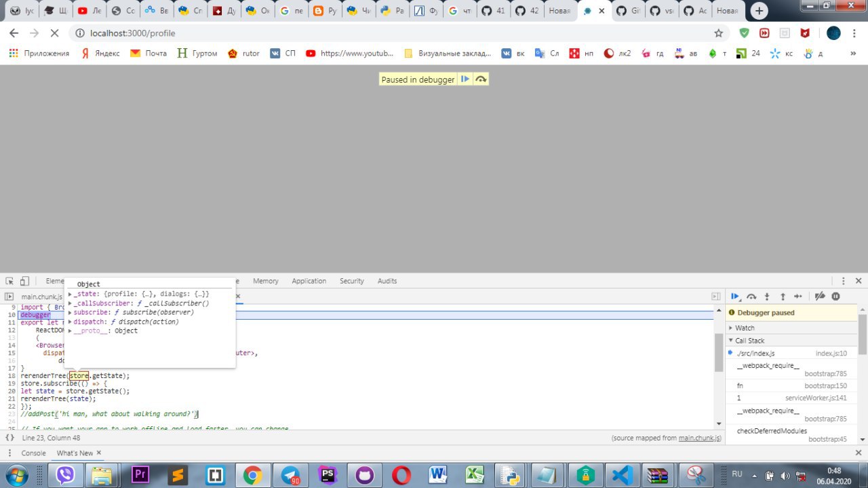Open the Application tab in DevTools
The width and height of the screenshot is (868, 488).
point(309,281)
